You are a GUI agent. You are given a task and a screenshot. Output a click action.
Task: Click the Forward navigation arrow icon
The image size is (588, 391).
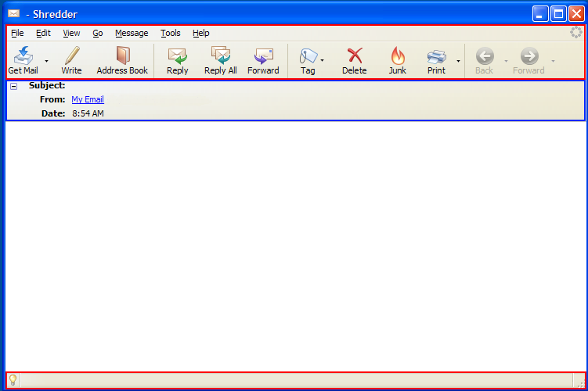[529, 56]
